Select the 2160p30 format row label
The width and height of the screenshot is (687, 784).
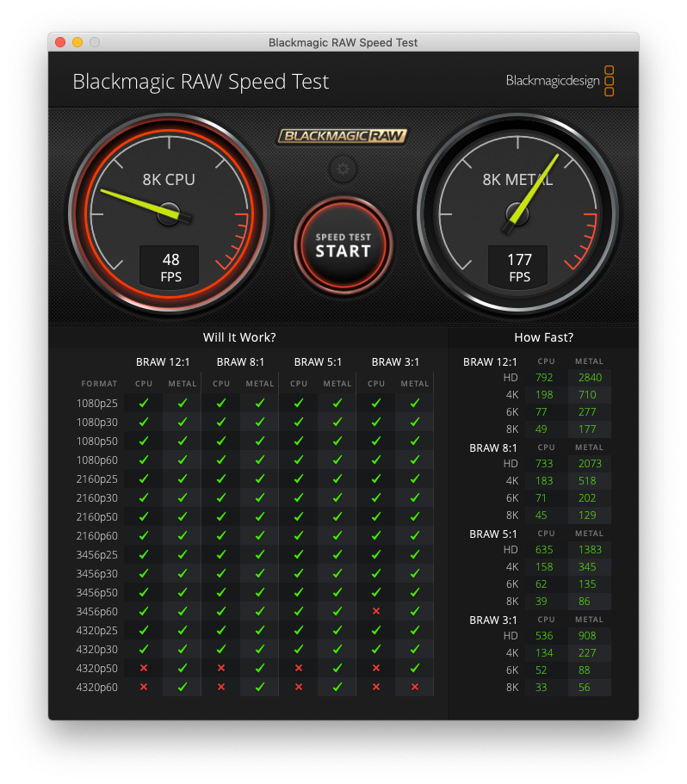[96, 498]
